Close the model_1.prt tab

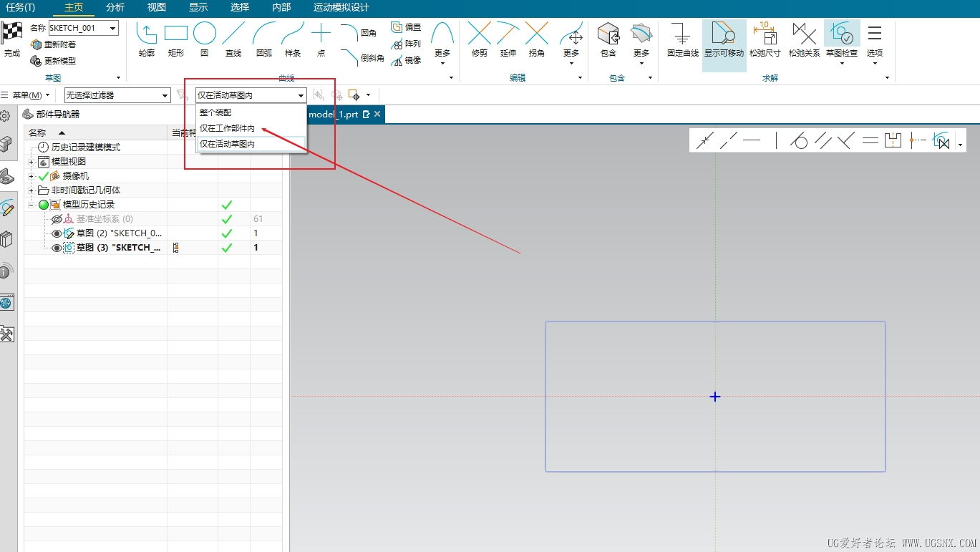coord(377,115)
